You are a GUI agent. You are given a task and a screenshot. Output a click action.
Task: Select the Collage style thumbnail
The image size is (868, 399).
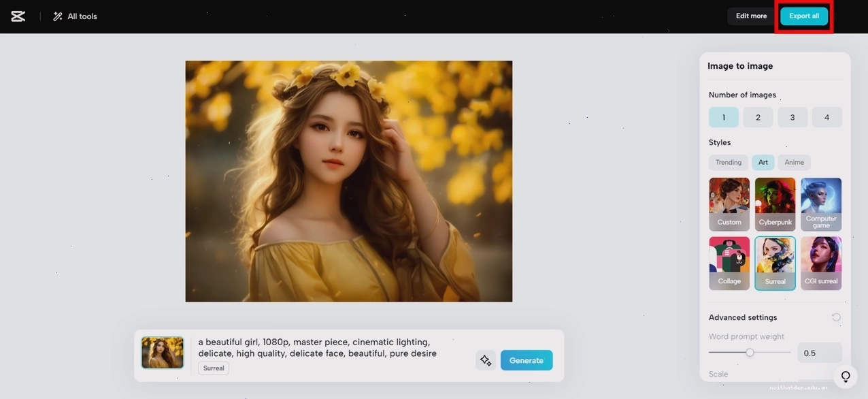[729, 264]
